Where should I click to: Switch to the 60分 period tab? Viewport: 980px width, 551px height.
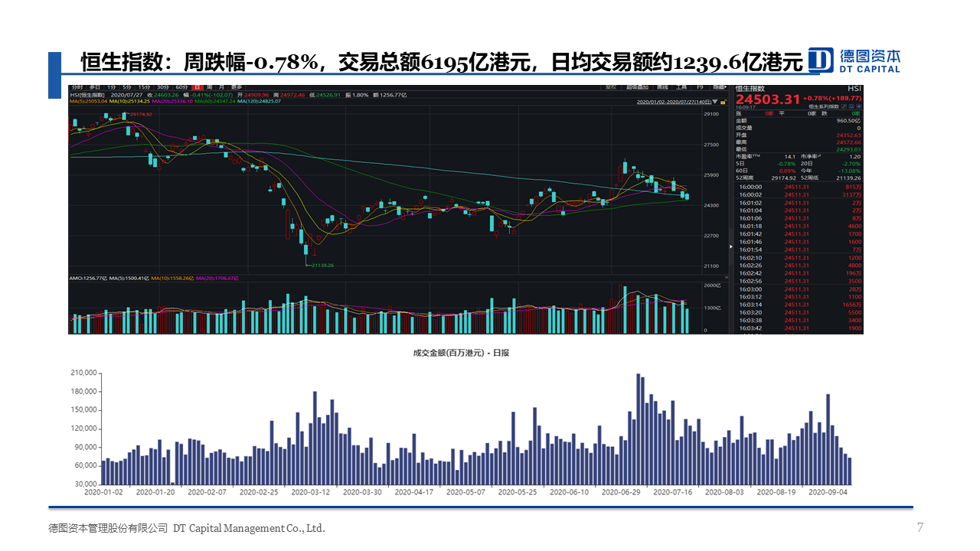[x=181, y=87]
